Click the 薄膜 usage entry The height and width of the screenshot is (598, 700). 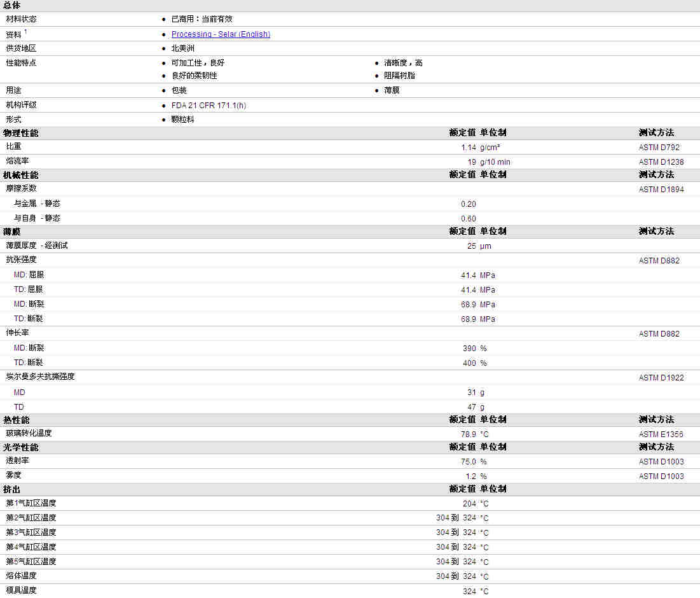click(392, 90)
